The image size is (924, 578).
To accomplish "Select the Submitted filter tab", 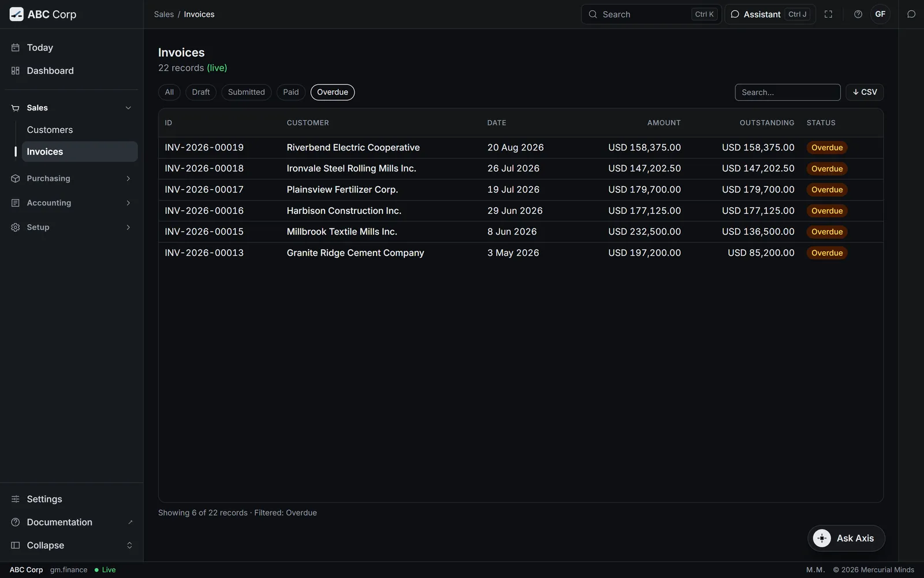I will (247, 92).
